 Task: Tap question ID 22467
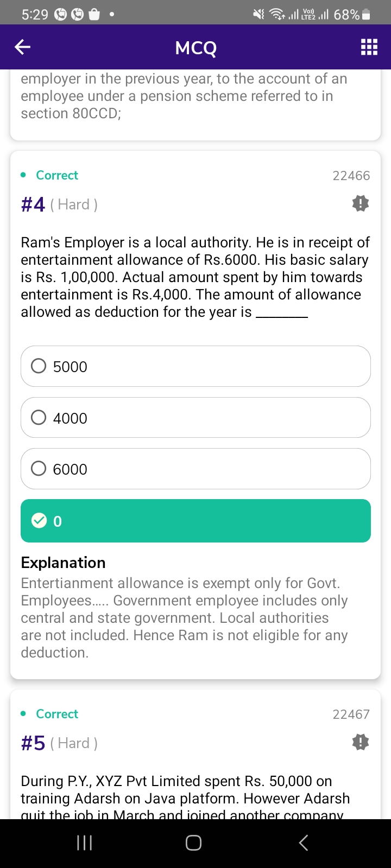(351, 714)
